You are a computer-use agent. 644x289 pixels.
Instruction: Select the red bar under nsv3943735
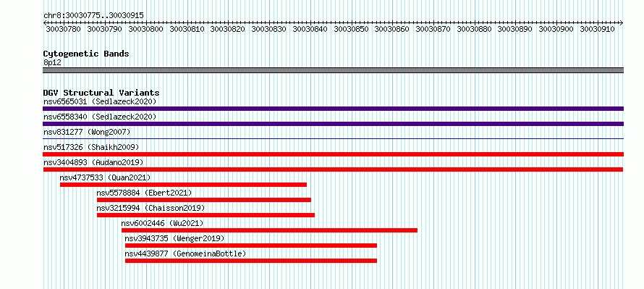tap(251, 246)
